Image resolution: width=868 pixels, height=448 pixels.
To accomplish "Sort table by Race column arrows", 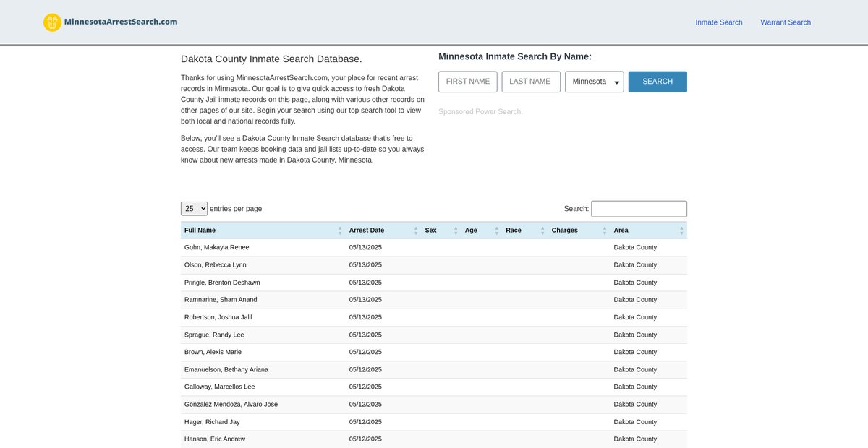I will point(542,231).
